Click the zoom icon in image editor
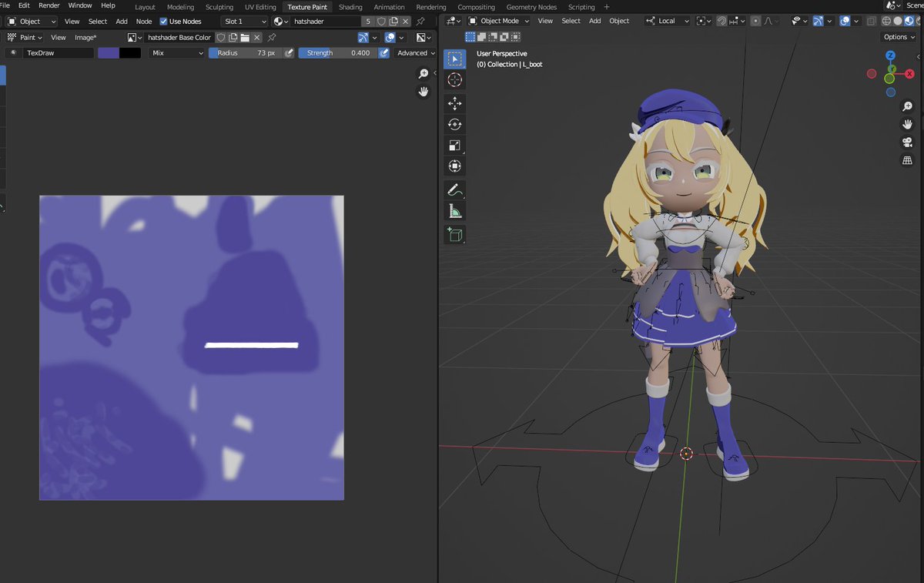Image resolution: width=924 pixels, height=583 pixels. coord(423,74)
